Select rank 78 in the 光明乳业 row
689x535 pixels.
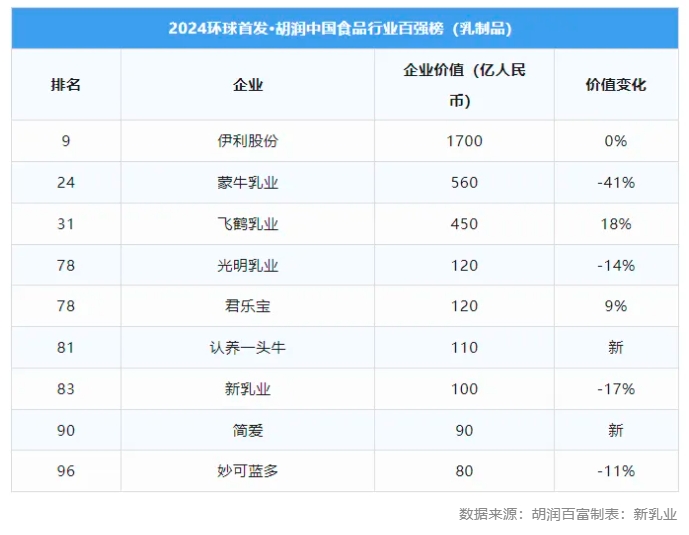pos(66,265)
